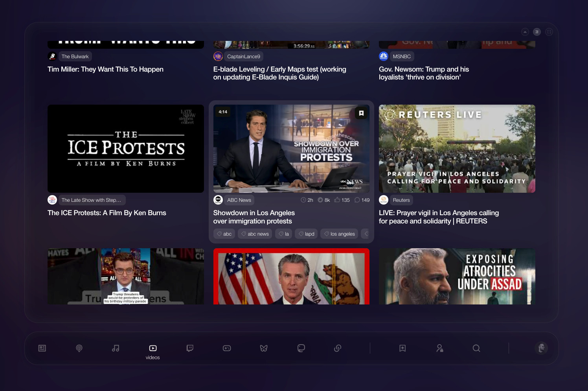This screenshot has height=391, width=588.
Task: Click The Late Show channel avatar
Action: 52,200
